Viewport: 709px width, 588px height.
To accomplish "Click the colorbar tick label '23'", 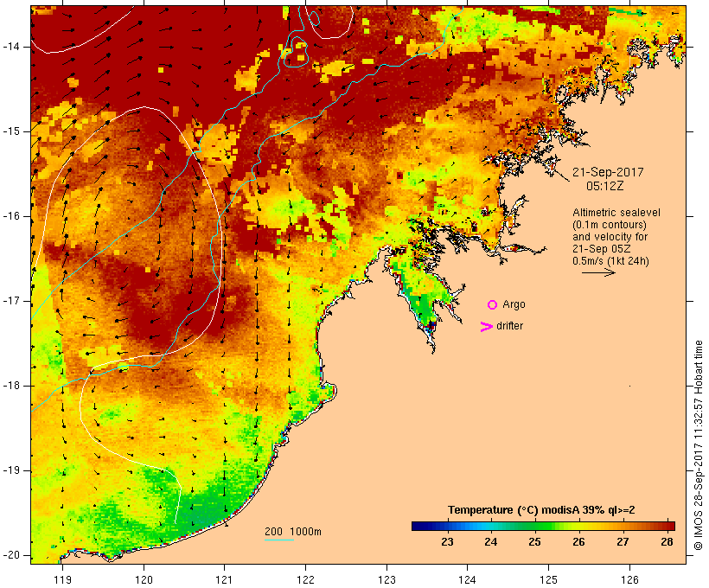I will 447,542.
